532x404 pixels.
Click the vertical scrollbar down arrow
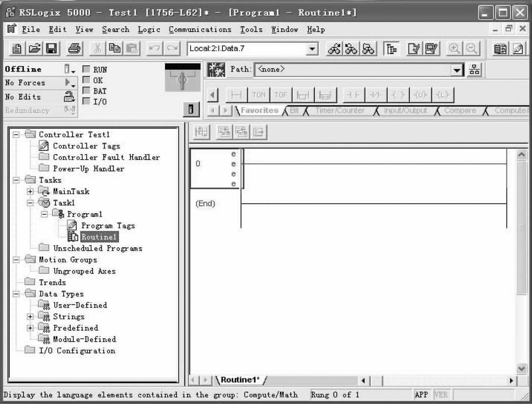click(521, 368)
